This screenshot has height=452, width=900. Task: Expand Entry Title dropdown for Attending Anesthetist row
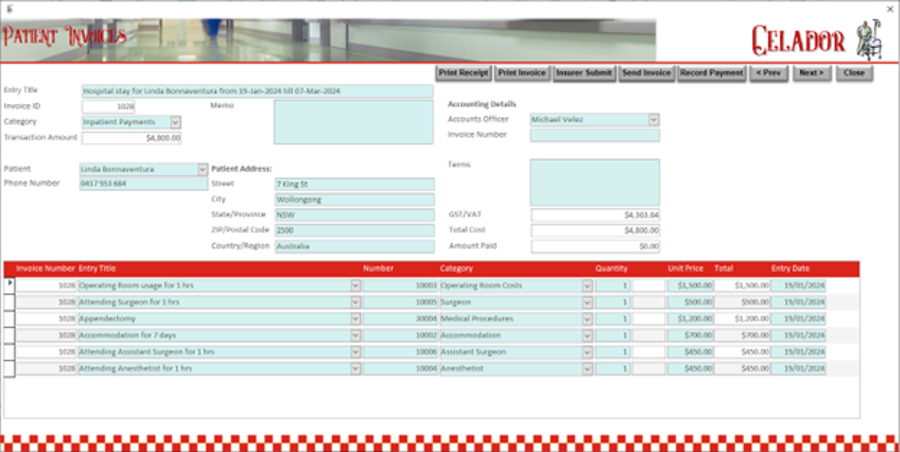click(355, 369)
